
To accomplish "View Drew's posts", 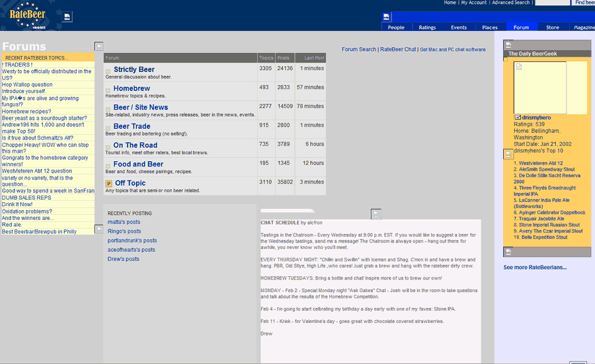I will coord(124,259).
